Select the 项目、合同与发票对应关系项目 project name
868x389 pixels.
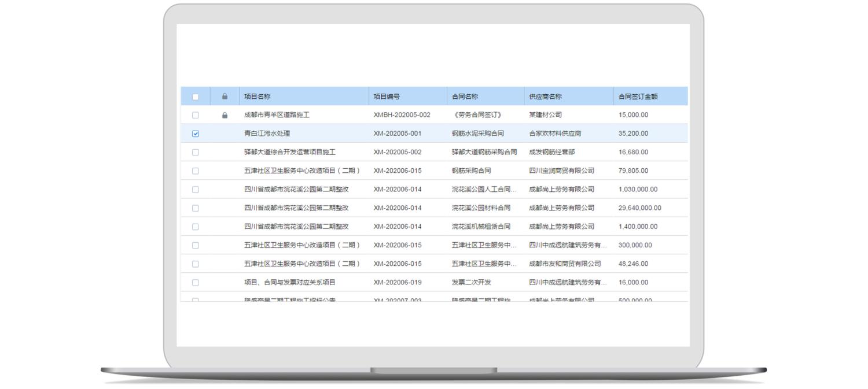[x=289, y=283]
